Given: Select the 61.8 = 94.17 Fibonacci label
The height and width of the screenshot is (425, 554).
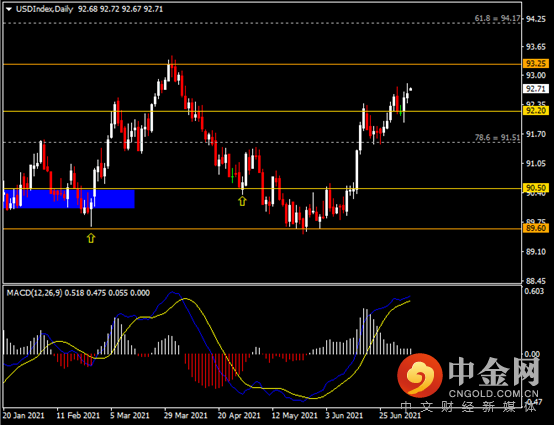Looking at the screenshot, I should (x=497, y=18).
